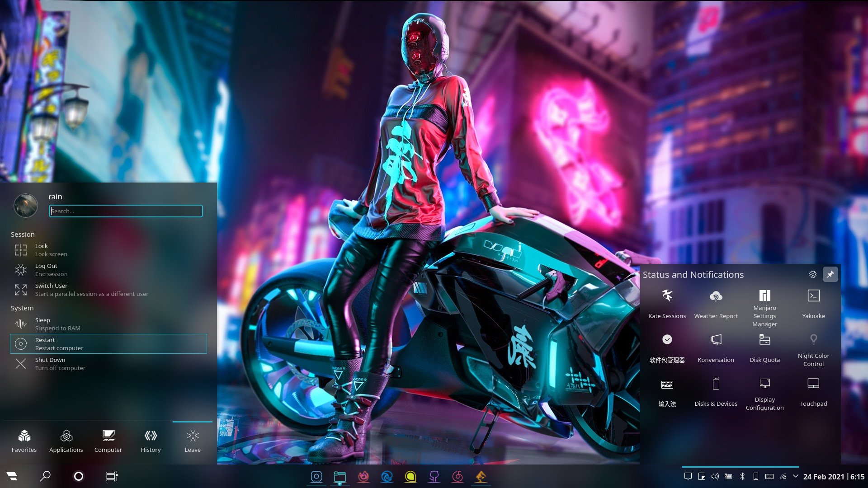Viewport: 868px width, 488px height.
Task: Select Switch User in Session
Action: [x=108, y=290]
